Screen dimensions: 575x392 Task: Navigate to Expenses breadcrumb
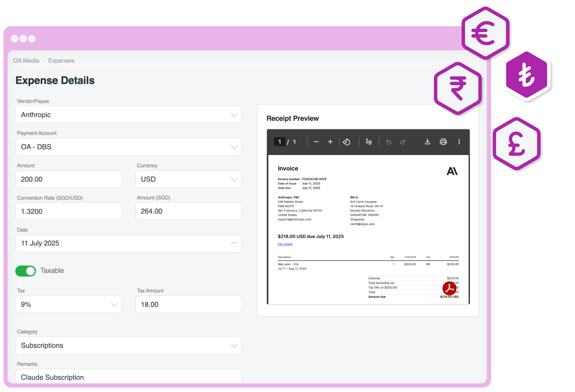61,61
